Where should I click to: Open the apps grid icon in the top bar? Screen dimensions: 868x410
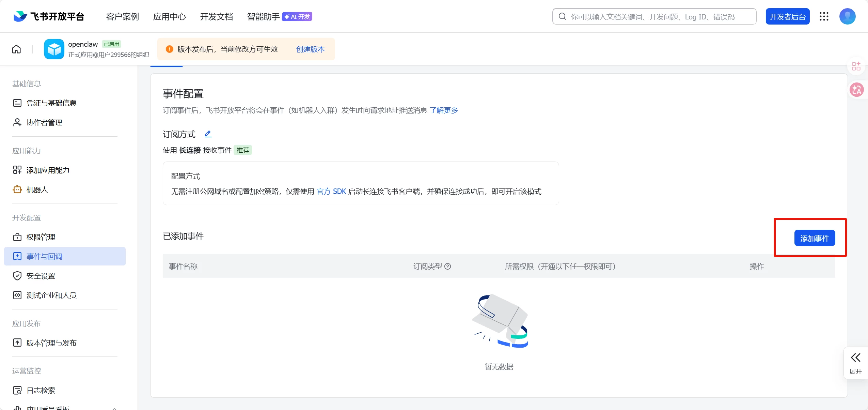pos(824,16)
